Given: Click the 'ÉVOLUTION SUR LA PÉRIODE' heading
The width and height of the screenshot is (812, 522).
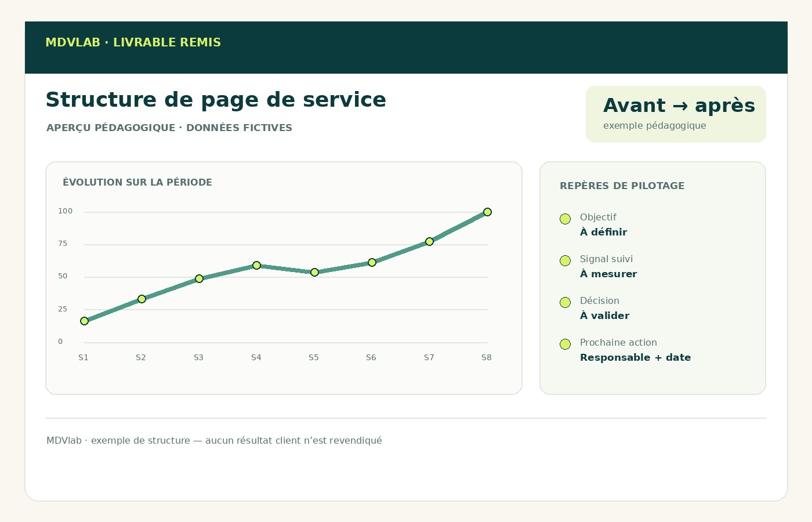Looking at the screenshot, I should tap(137, 182).
